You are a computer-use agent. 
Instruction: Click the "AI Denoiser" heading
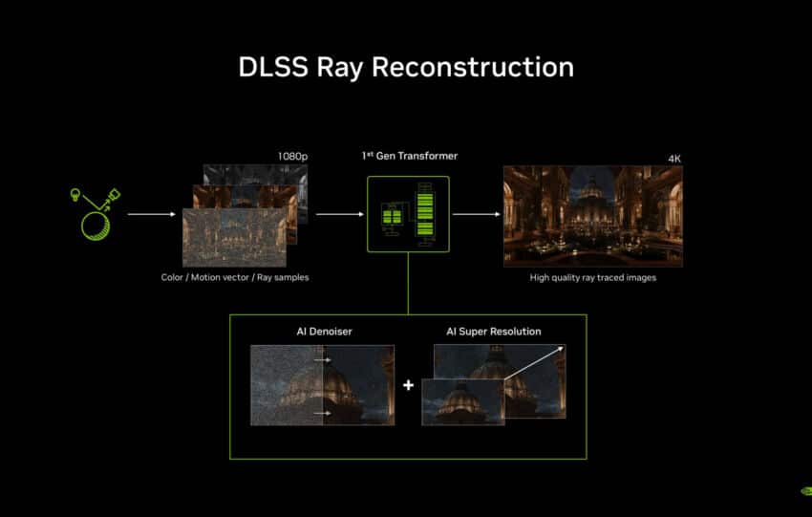(x=324, y=332)
